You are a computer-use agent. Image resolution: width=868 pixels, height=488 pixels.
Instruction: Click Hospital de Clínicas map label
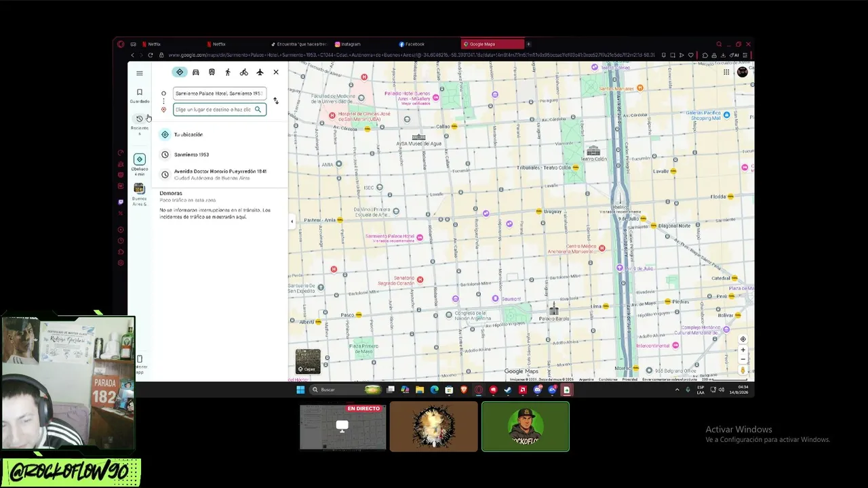(x=364, y=116)
